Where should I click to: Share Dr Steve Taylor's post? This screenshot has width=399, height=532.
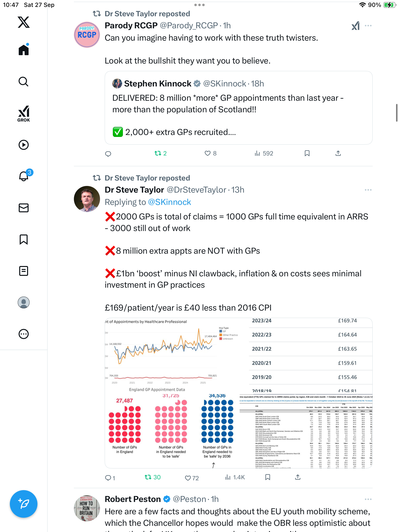tap(298, 478)
